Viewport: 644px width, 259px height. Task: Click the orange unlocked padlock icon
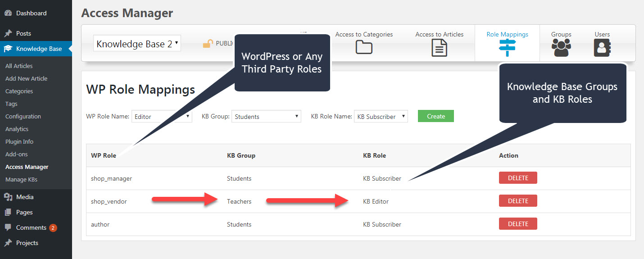(208, 44)
